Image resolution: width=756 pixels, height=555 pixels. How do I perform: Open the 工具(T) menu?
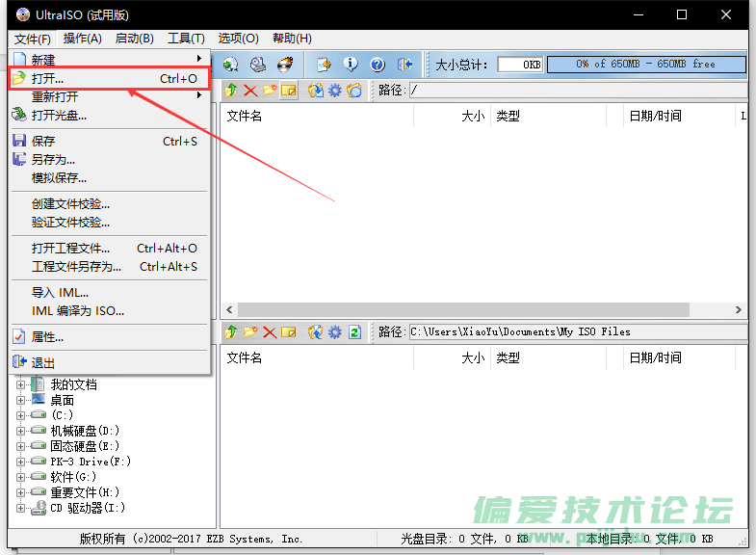coord(185,39)
